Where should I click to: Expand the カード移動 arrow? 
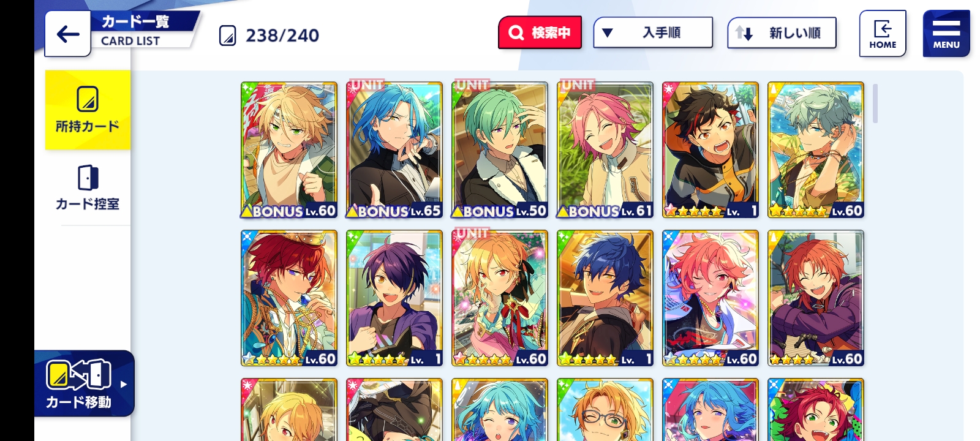124,384
